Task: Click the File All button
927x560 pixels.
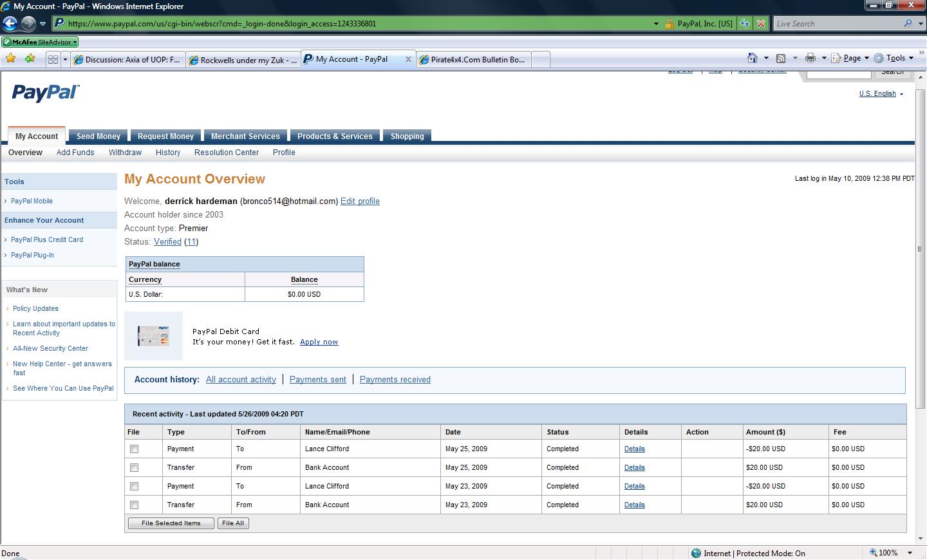Action: coord(233,523)
